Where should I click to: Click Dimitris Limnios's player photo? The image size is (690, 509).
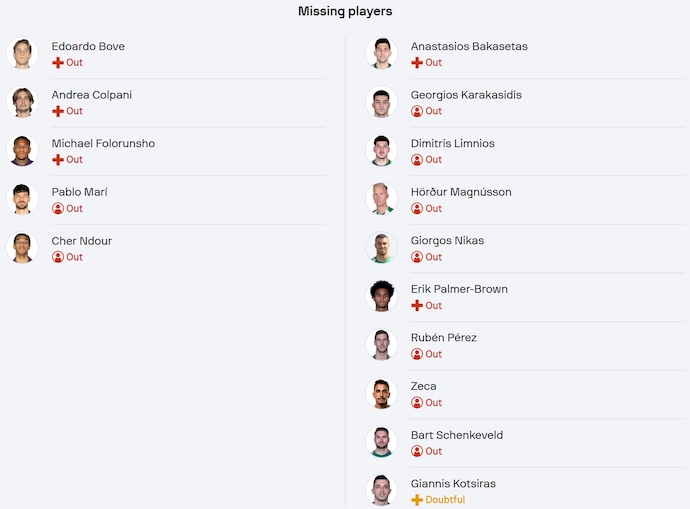pos(381,151)
